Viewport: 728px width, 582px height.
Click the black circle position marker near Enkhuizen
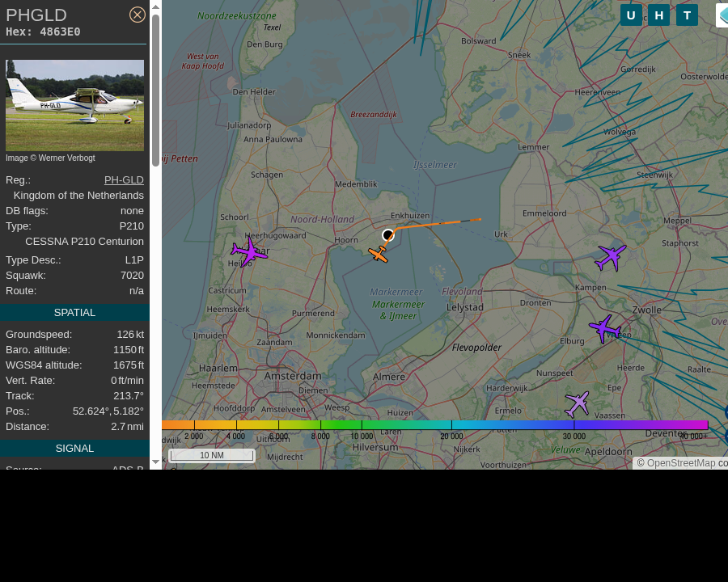click(x=388, y=235)
